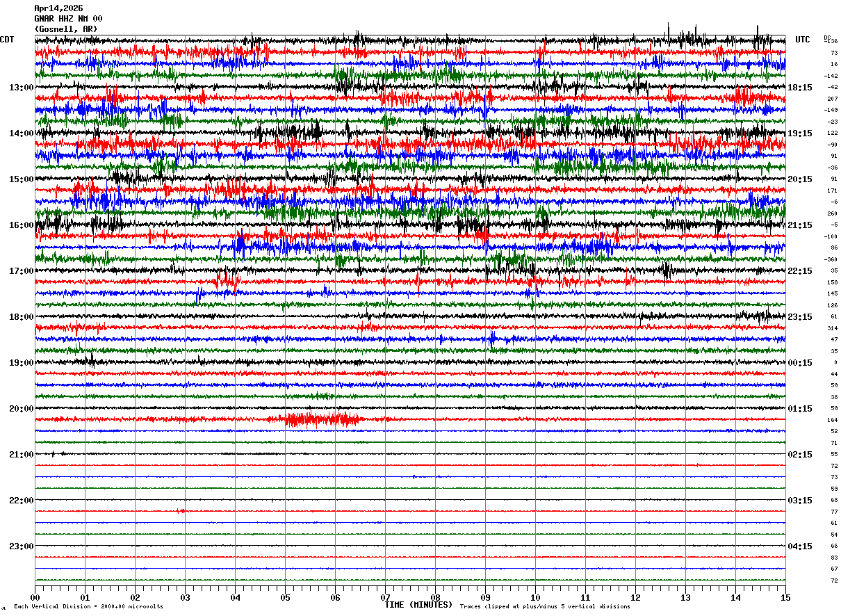
Task: Click the TIME (MINUTES) axis title
Action: click(x=418, y=605)
